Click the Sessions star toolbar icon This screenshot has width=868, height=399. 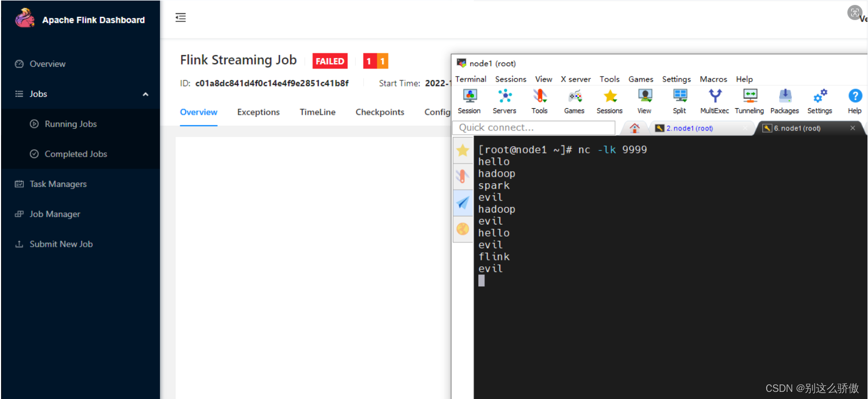[x=610, y=101]
